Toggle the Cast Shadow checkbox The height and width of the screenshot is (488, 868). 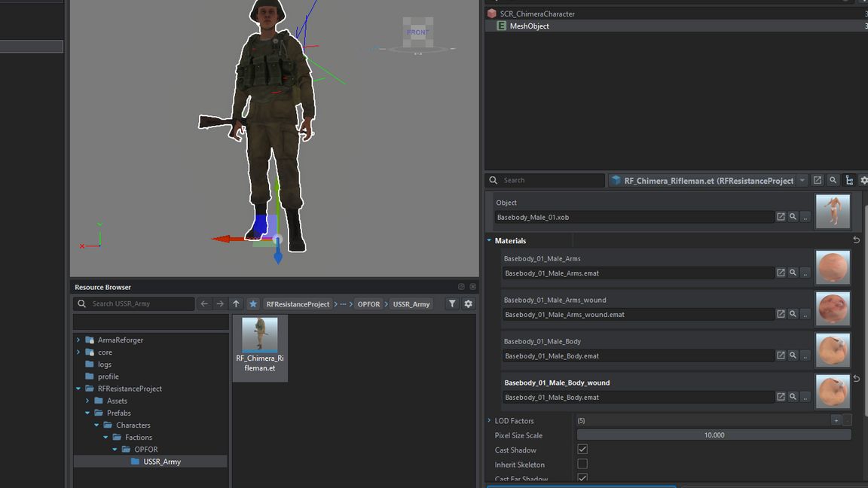pyautogui.click(x=582, y=450)
